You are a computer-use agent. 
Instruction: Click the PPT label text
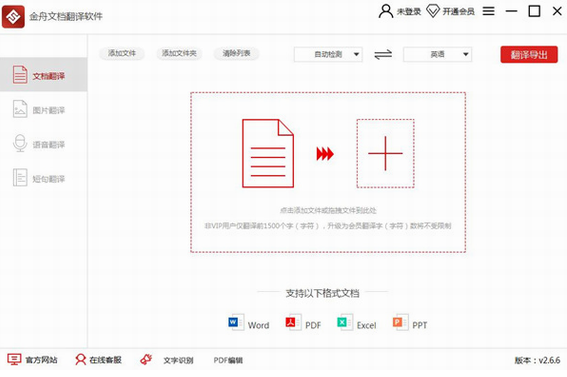click(x=420, y=325)
